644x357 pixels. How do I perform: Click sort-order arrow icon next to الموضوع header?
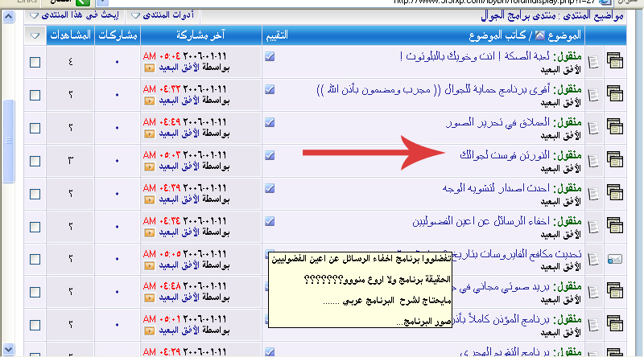539,36
